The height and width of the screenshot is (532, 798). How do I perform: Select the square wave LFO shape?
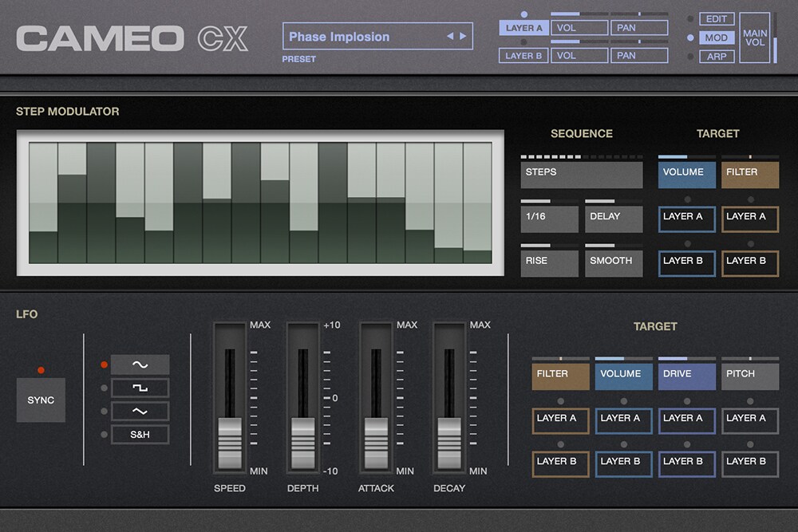[140, 388]
